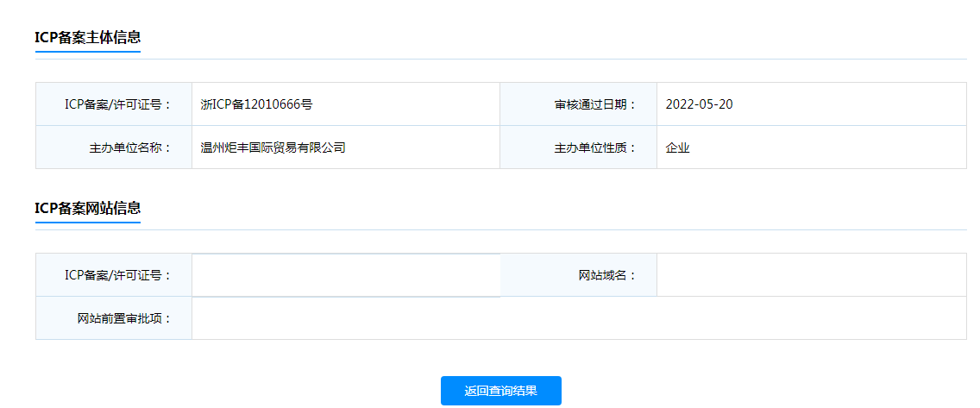Click company name 温州炬丰国际贸易有限公司
980x408 pixels.
tap(273, 148)
